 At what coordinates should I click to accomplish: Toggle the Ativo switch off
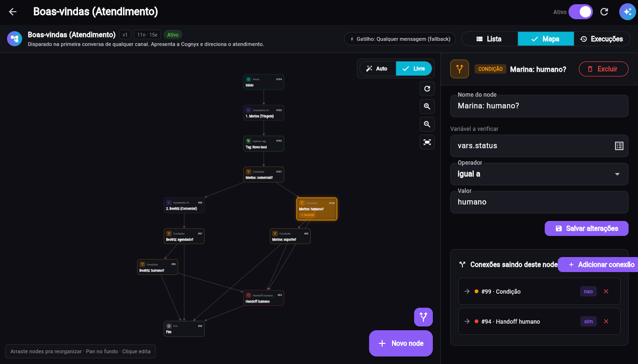point(580,12)
